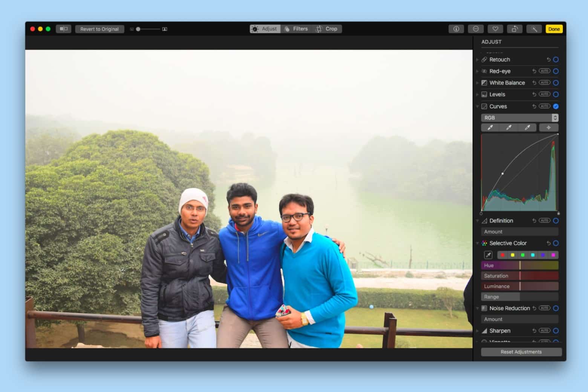Click the favorite heart icon

(495, 29)
